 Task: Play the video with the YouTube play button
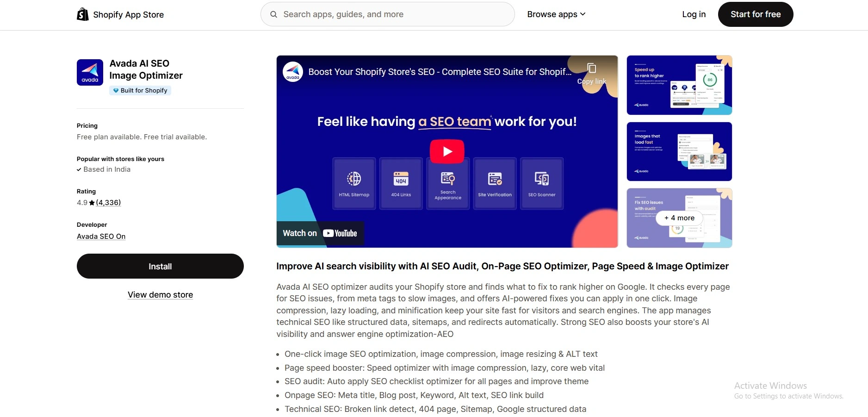click(x=446, y=151)
